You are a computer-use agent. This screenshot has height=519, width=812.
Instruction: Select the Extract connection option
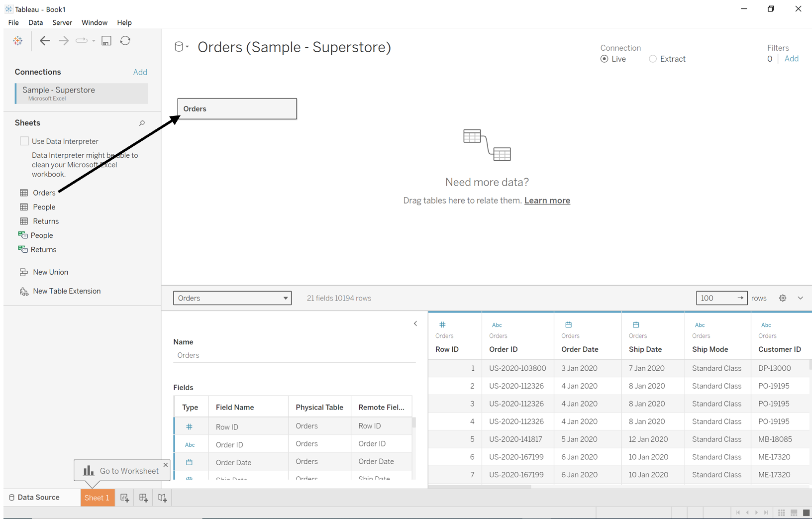coord(653,59)
